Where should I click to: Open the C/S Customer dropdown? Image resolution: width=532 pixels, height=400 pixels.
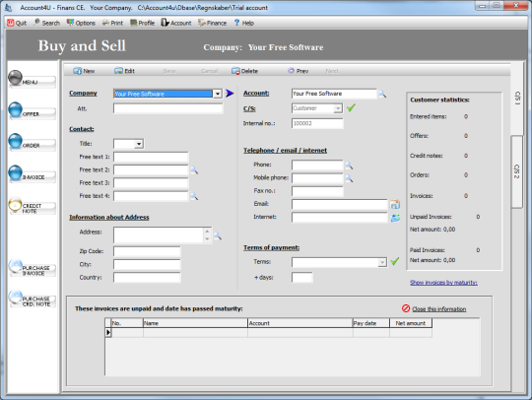coord(338,108)
